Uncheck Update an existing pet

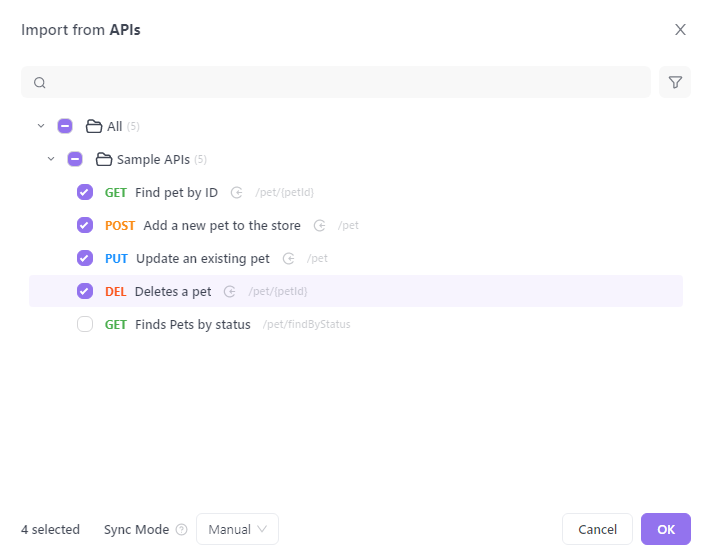click(85, 258)
